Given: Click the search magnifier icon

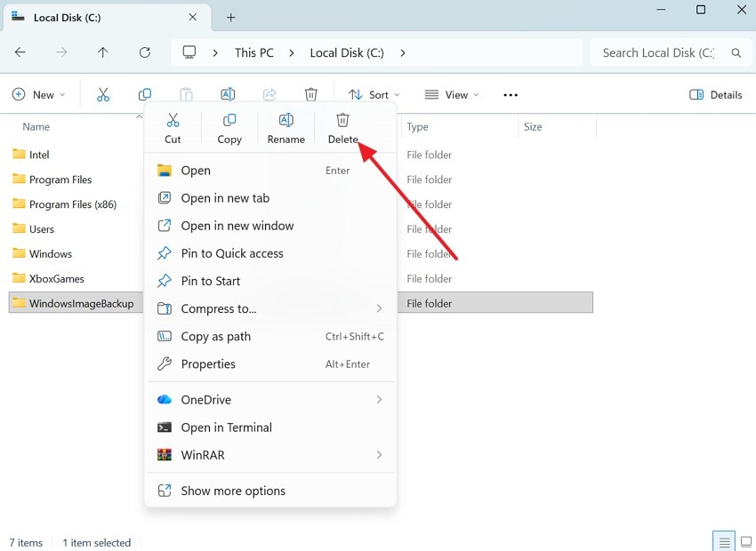Looking at the screenshot, I should (x=736, y=53).
